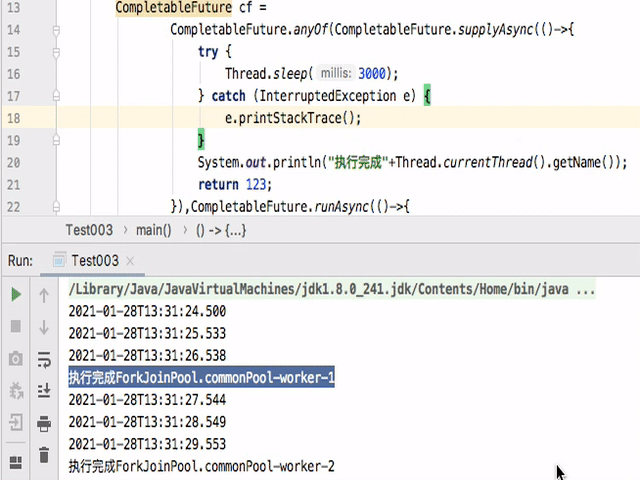Click the () -> {...} breadcrumb

tap(221, 231)
